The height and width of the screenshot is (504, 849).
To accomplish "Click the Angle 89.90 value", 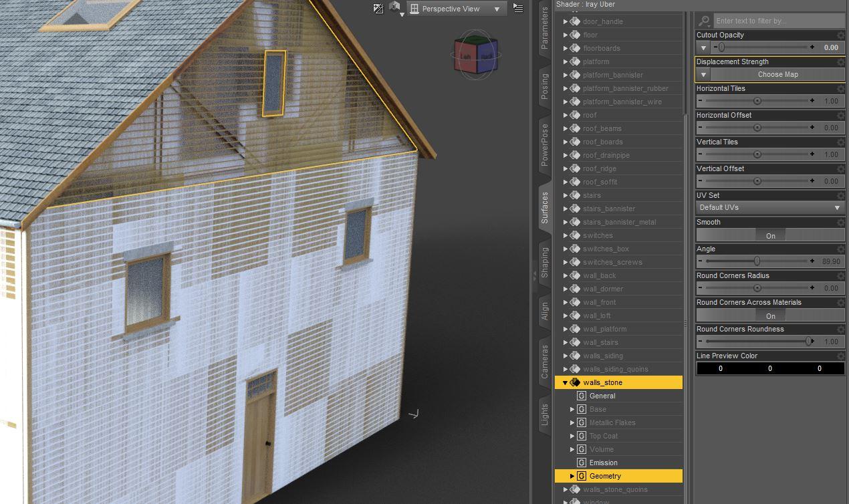I will (x=831, y=261).
